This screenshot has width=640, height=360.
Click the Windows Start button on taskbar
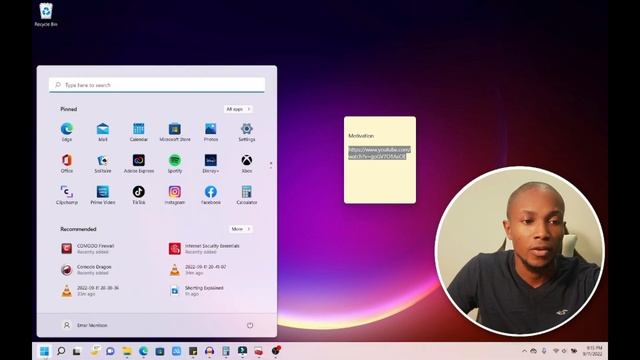coord(44,351)
